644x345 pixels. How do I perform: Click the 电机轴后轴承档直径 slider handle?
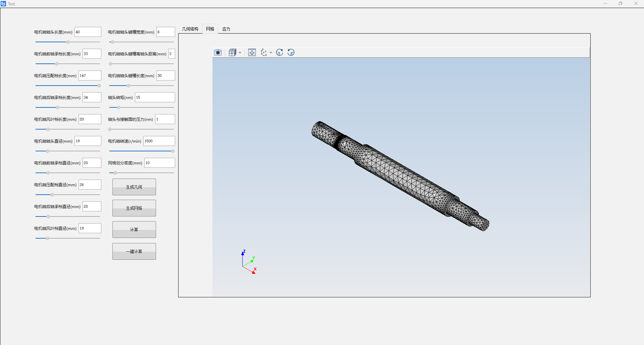pyautogui.click(x=48, y=216)
